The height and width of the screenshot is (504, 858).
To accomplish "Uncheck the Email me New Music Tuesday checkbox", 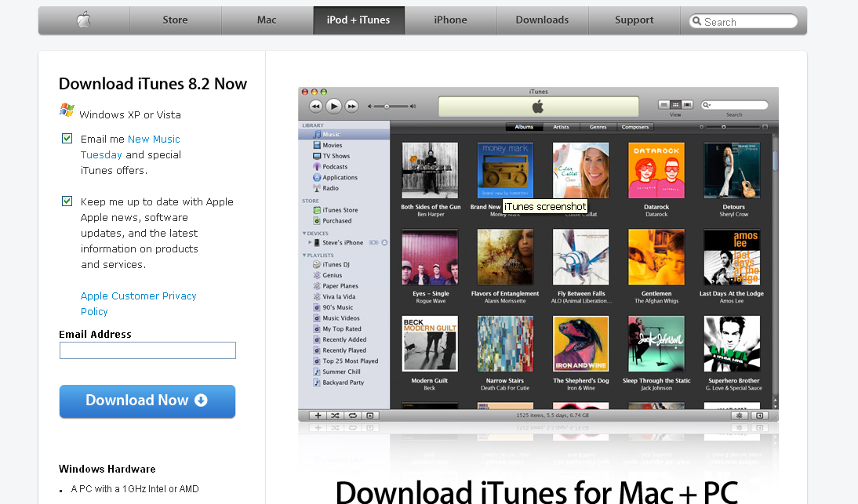I will [67, 138].
